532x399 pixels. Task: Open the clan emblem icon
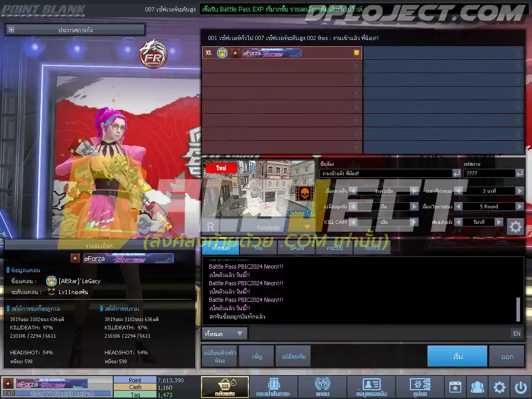click(x=322, y=387)
